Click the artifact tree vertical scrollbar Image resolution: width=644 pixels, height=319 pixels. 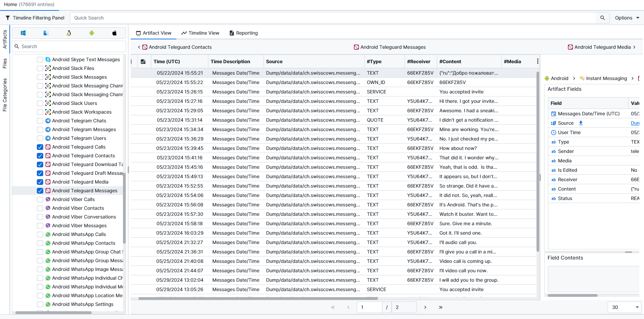124,208
